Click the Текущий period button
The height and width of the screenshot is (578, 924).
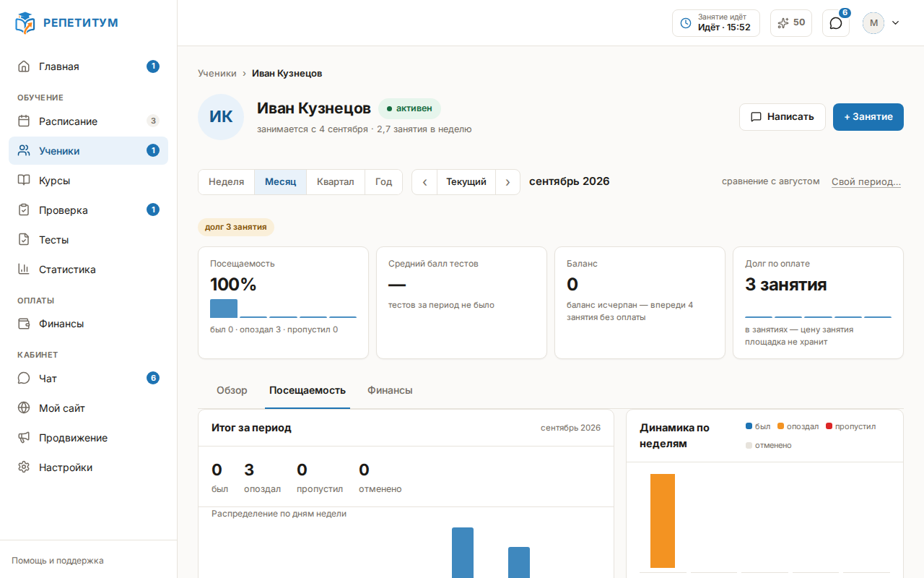pos(466,182)
